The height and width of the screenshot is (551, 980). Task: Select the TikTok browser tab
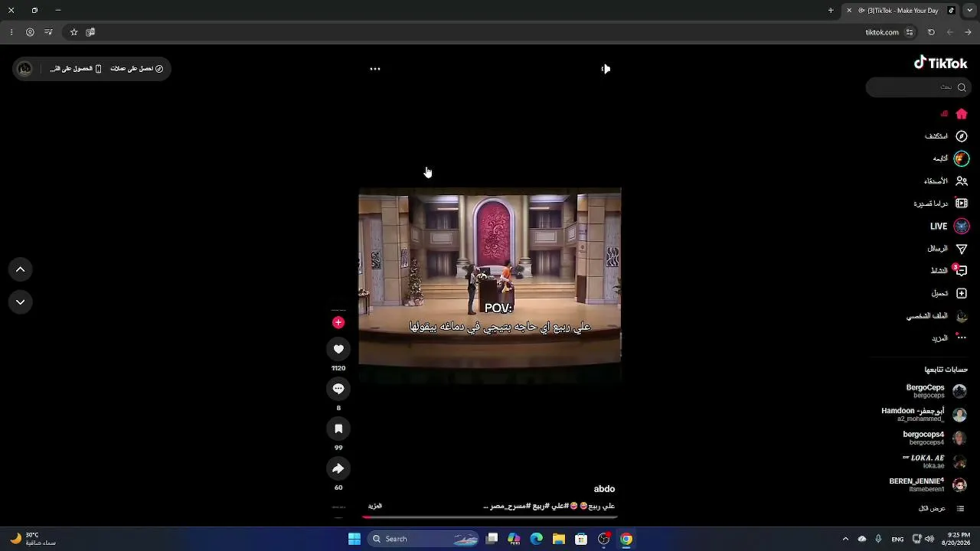click(902, 11)
